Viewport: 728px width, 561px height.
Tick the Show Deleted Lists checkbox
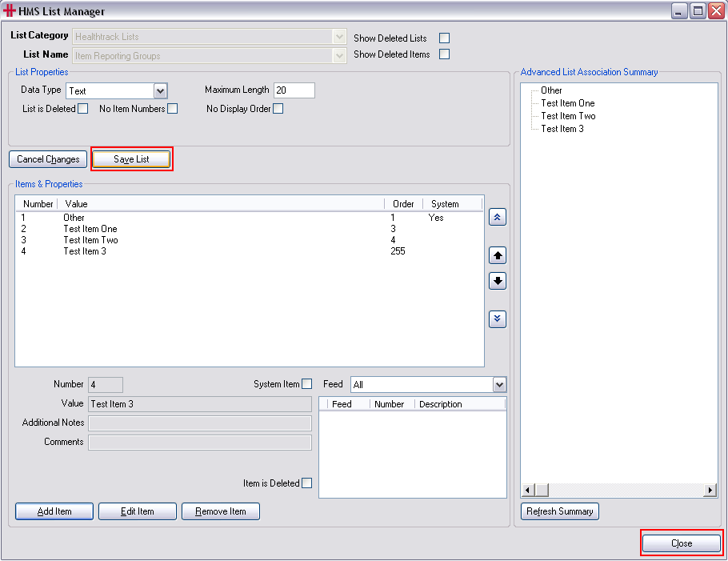pos(444,38)
